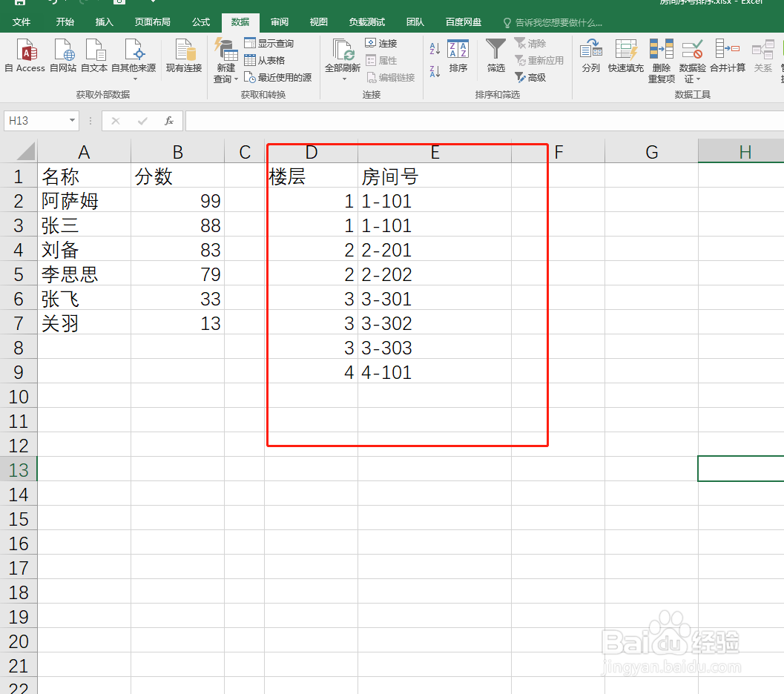The width and height of the screenshot is (784, 694).
Task: Click Consolidate (合并计算) icon
Action: [728, 56]
